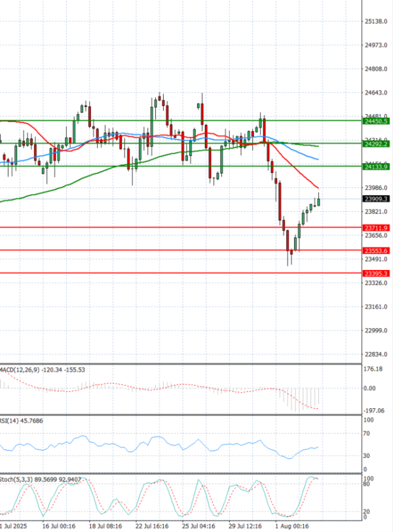This screenshot has width=393, height=532.
Task: Click the 23986.0 price axis value
Action: [x=376, y=187]
